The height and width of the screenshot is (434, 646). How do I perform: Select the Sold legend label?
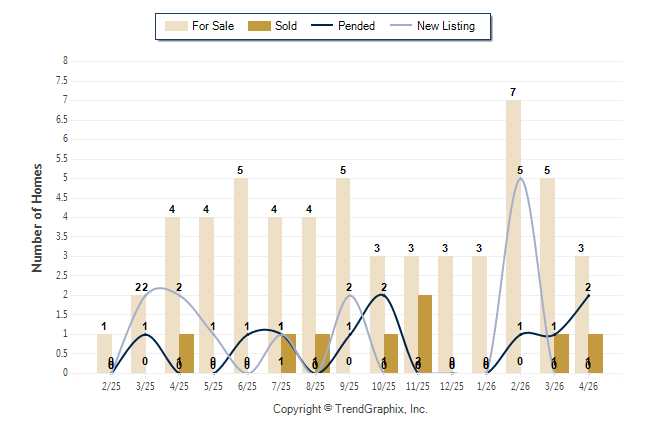[x=286, y=26]
